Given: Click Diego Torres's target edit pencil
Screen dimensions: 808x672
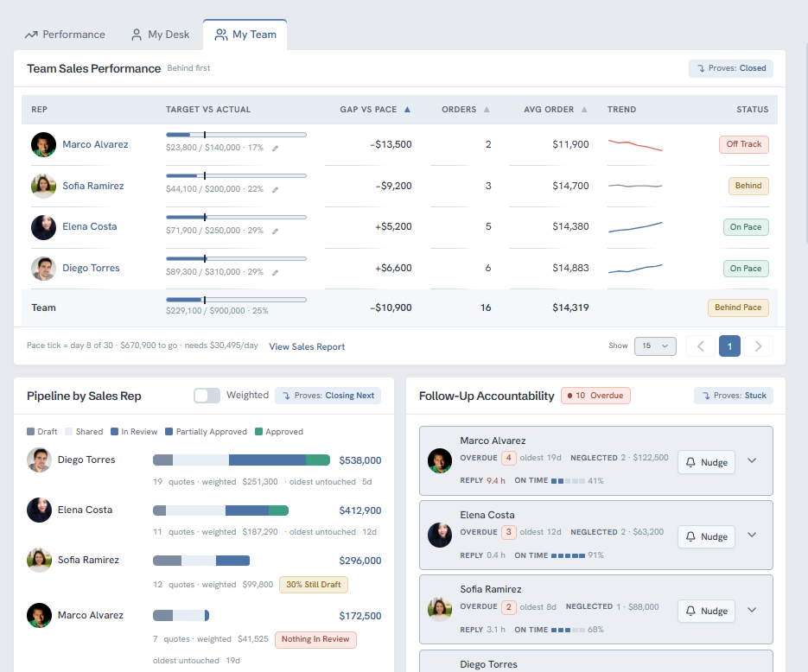Looking at the screenshot, I should [275, 272].
